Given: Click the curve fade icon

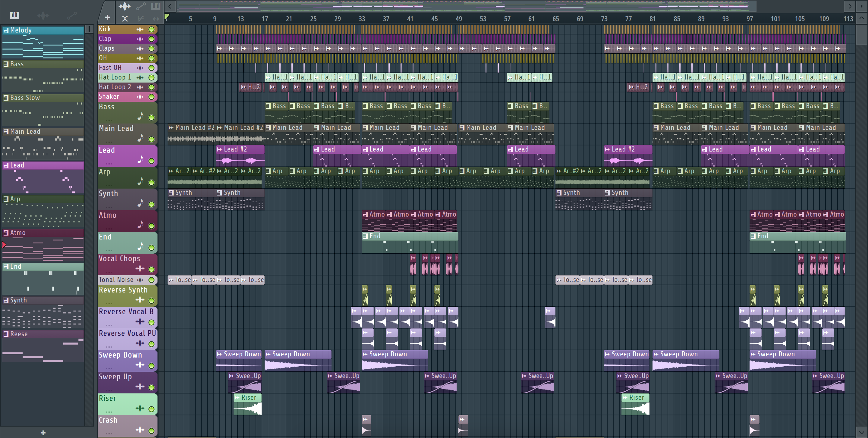Looking at the screenshot, I should point(141,18).
